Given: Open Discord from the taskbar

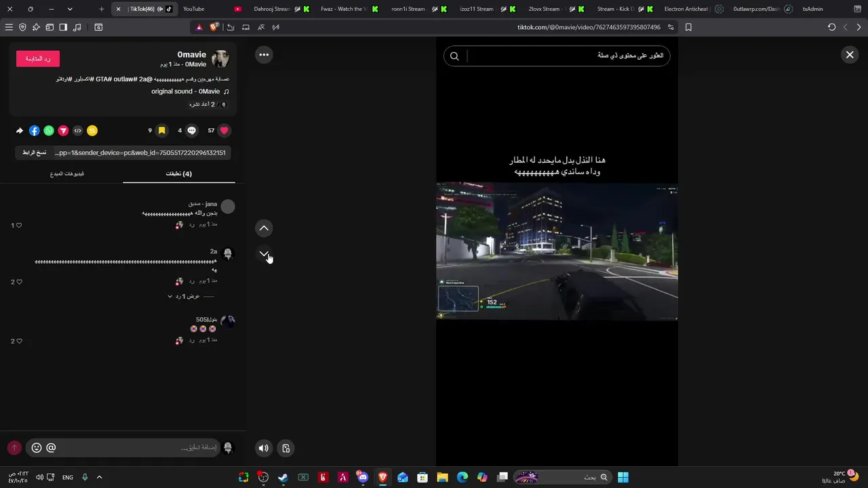Looking at the screenshot, I should click(363, 477).
